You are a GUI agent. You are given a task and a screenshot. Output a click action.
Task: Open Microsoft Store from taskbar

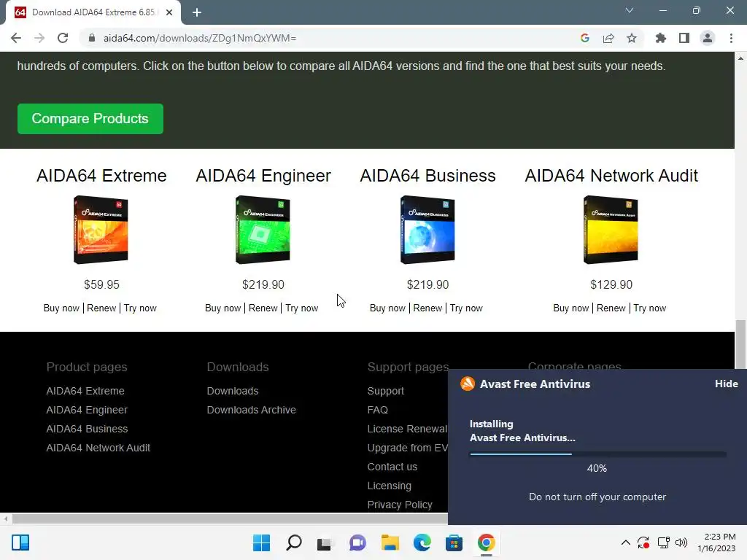454,542
